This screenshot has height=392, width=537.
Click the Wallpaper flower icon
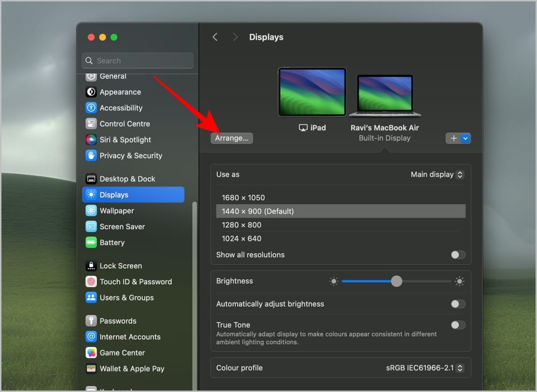[91, 211]
